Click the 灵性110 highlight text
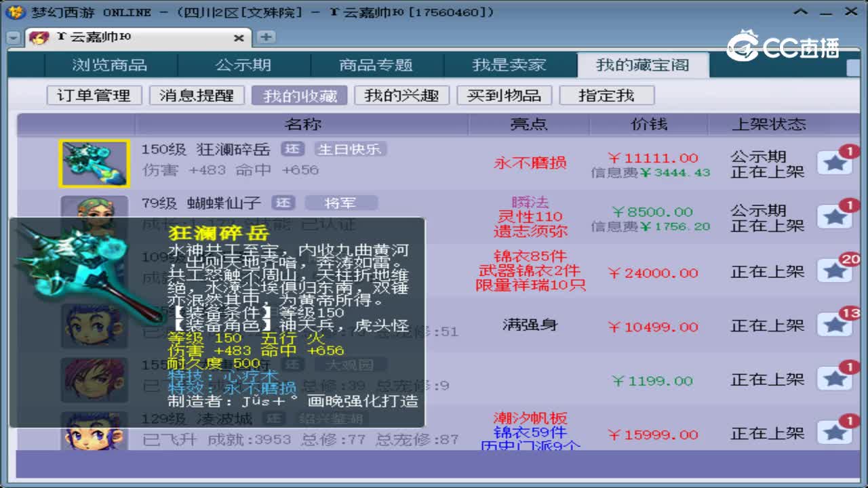Screen dimensions: 868x488 (530, 217)
